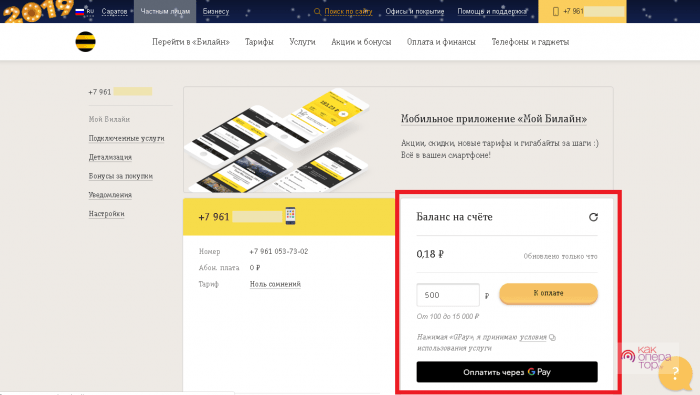Click the Russian flag language icon
Image resolution: width=700 pixels, height=395 pixels.
pos(79,12)
